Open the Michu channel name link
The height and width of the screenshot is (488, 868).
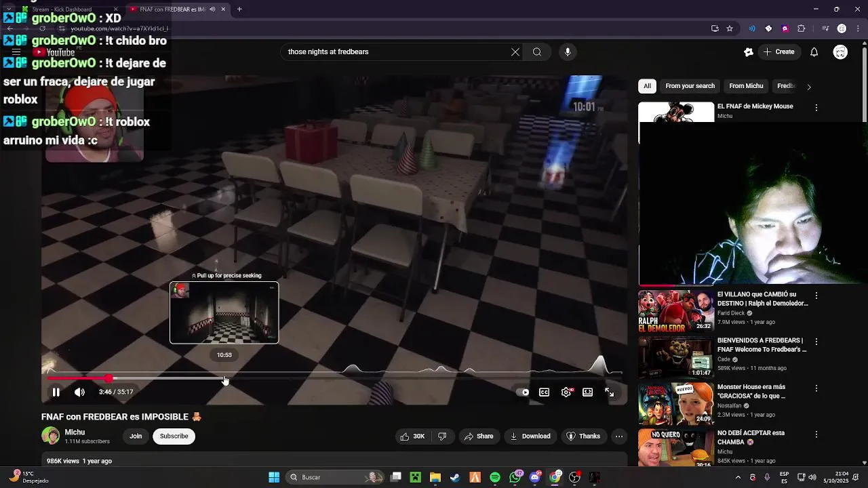click(75, 432)
